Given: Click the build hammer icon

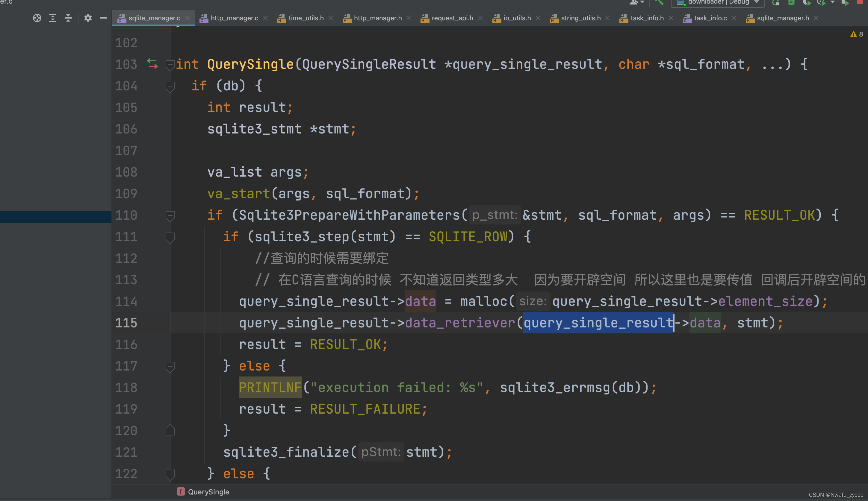Looking at the screenshot, I should click(659, 2).
